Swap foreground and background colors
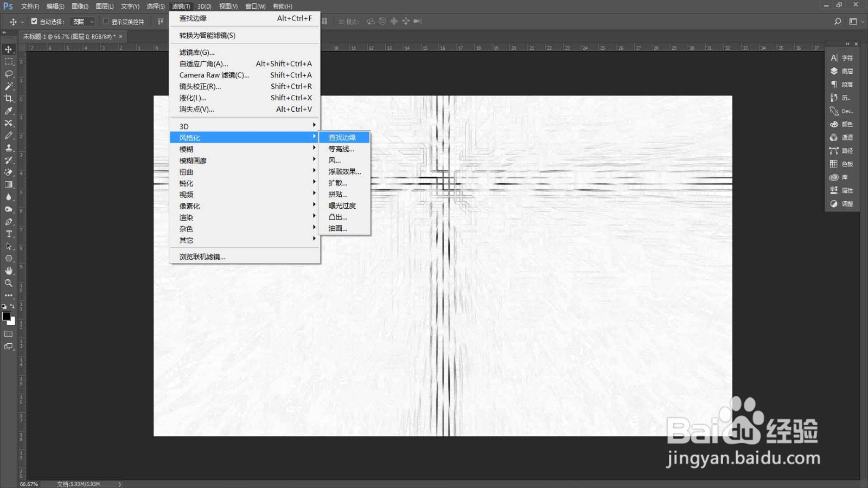 12,307
